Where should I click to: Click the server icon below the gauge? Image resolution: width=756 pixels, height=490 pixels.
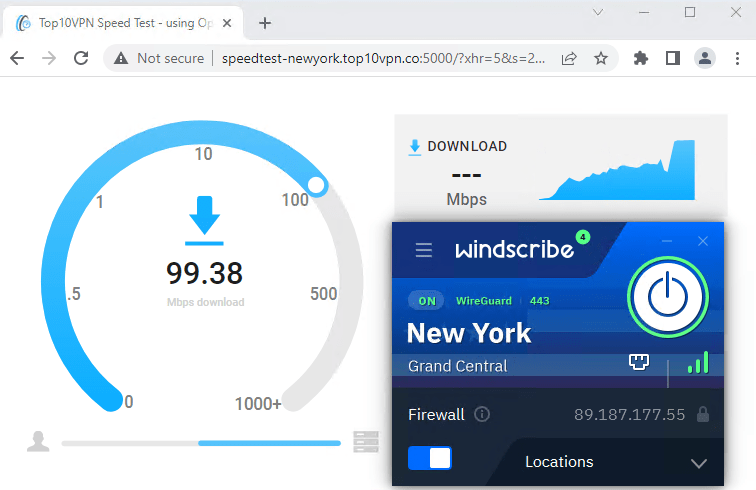(366, 441)
